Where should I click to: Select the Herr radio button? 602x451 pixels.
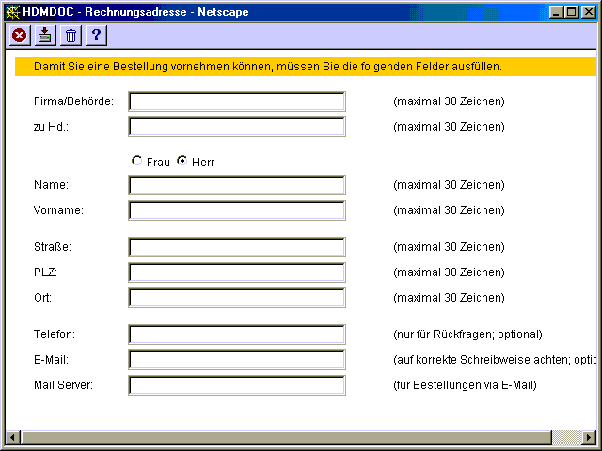(182, 160)
